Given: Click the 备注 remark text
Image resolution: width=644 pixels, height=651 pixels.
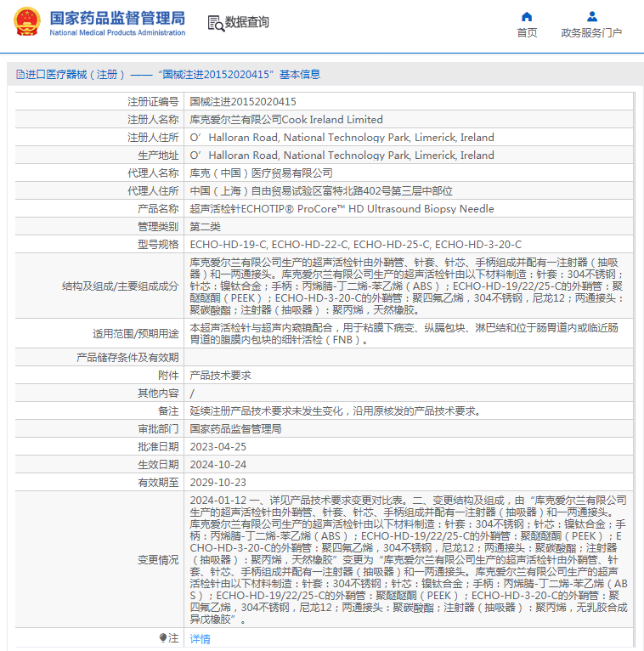Looking at the screenshot, I should (x=336, y=411).
